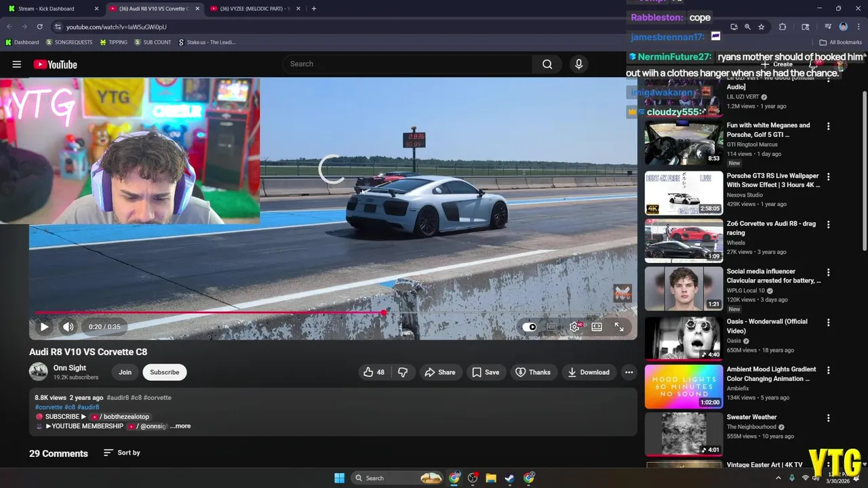
Task: Share the Audi R8 video
Action: point(439,372)
